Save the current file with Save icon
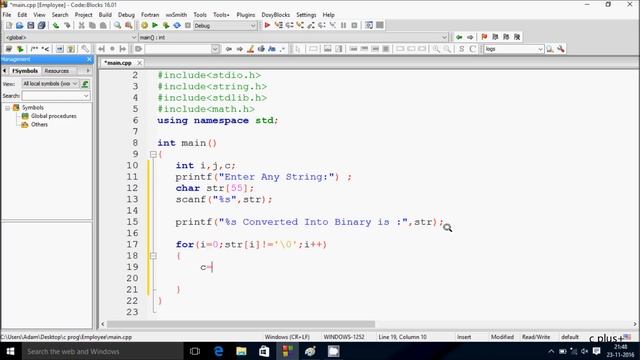The image size is (640, 360). [x=31, y=25]
